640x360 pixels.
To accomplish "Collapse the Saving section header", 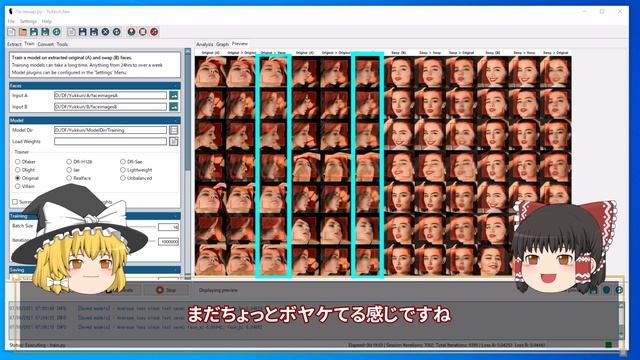I will click(95, 270).
